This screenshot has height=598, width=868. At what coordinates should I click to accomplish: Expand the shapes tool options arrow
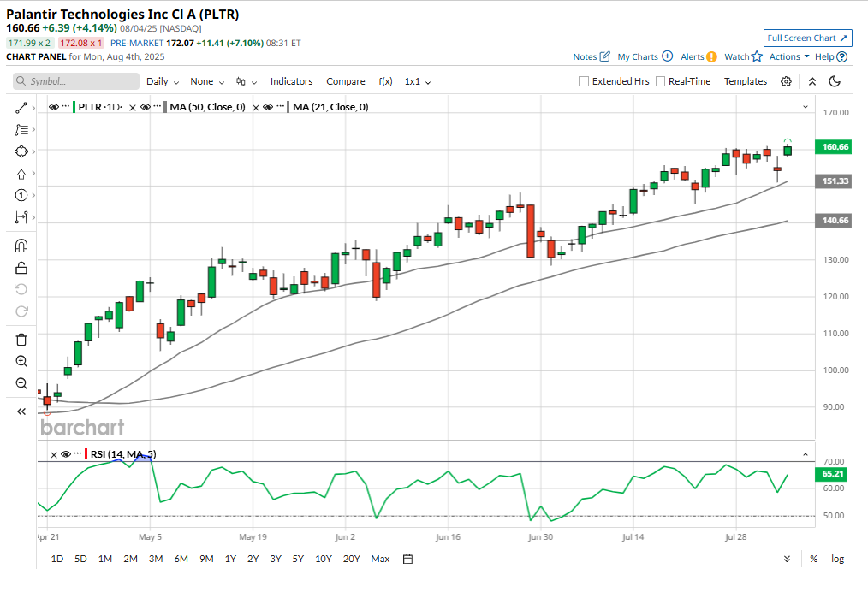tap(33, 151)
